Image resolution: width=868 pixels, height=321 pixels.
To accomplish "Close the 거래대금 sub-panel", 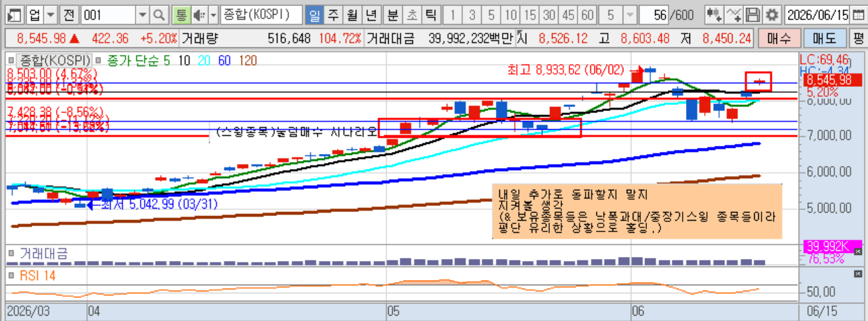I will [x=857, y=252].
